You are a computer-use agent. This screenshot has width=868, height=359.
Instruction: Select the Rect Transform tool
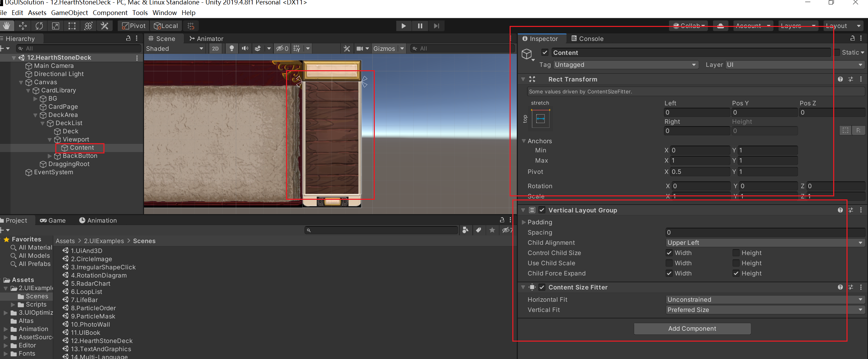72,26
